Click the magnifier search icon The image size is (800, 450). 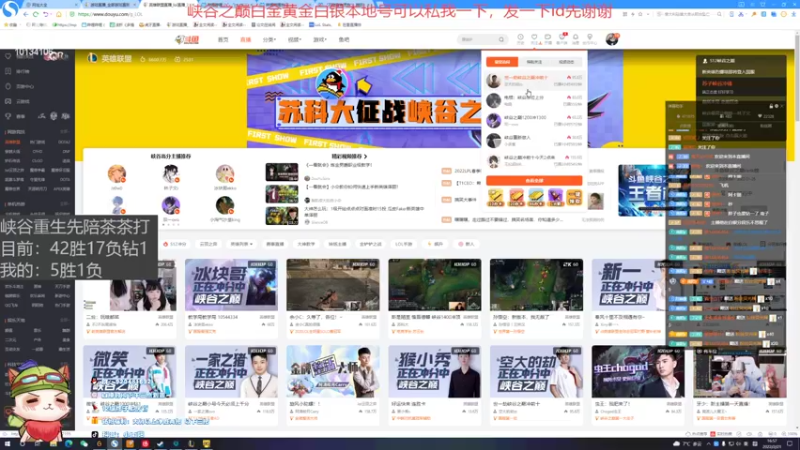(x=502, y=39)
